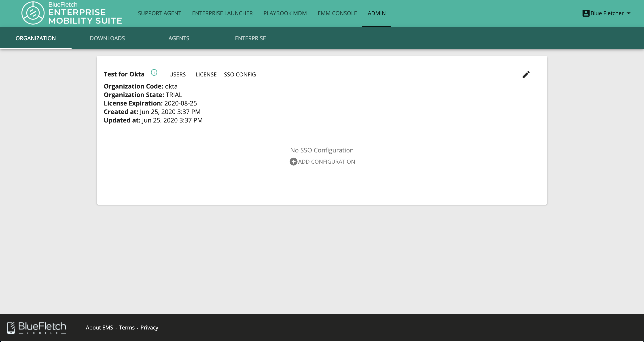Open the Support Agent section
Screen dimensions: 644x342
159,13
